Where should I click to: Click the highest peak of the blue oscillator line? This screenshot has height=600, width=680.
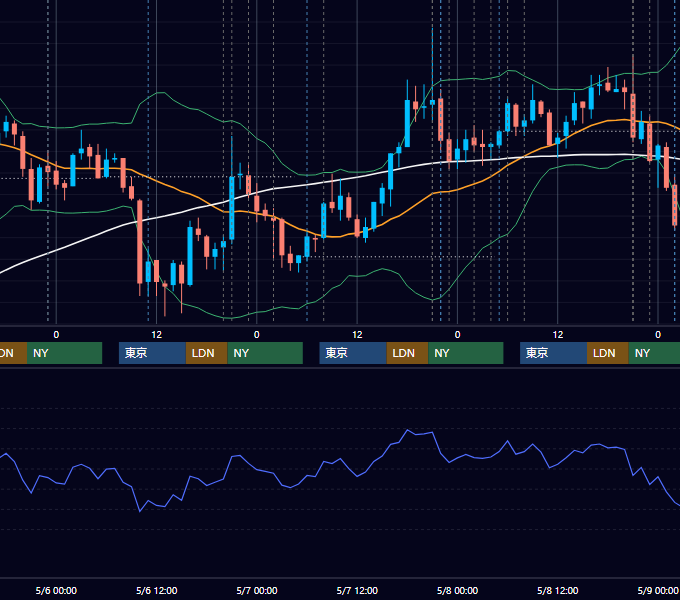407,430
